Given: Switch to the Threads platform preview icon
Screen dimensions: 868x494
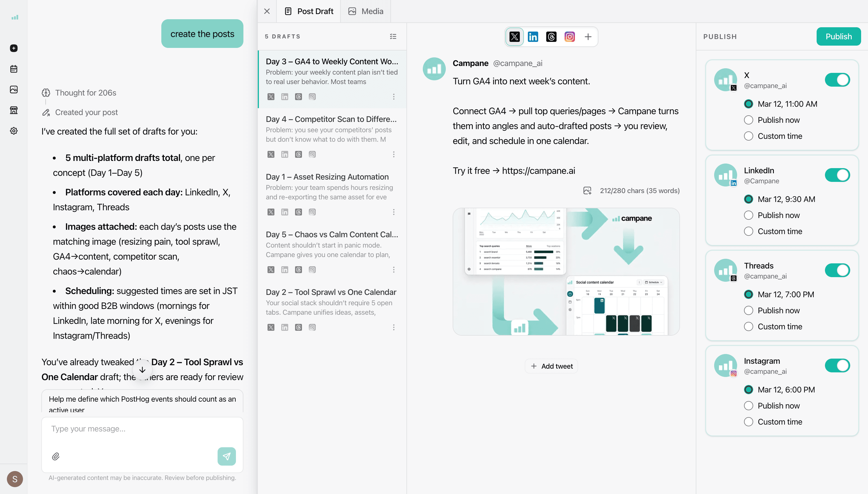Looking at the screenshot, I should [x=551, y=37].
